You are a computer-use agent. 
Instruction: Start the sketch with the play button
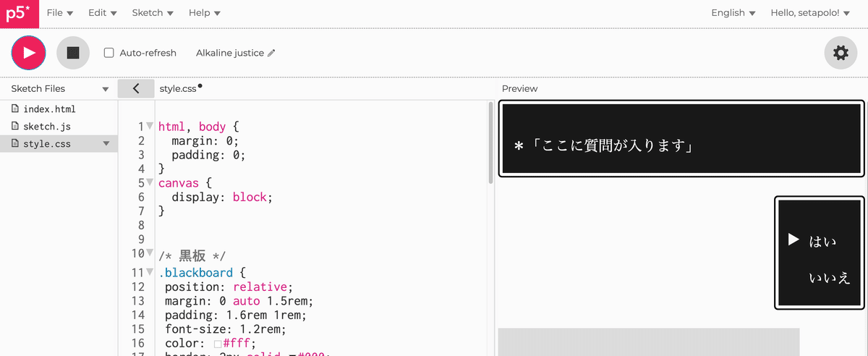coord(29,53)
